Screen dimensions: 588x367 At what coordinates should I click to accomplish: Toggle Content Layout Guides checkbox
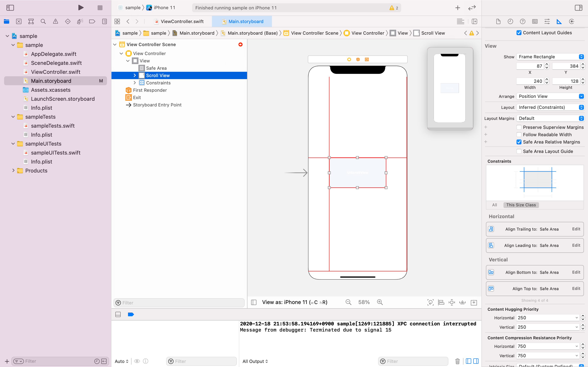coord(519,33)
